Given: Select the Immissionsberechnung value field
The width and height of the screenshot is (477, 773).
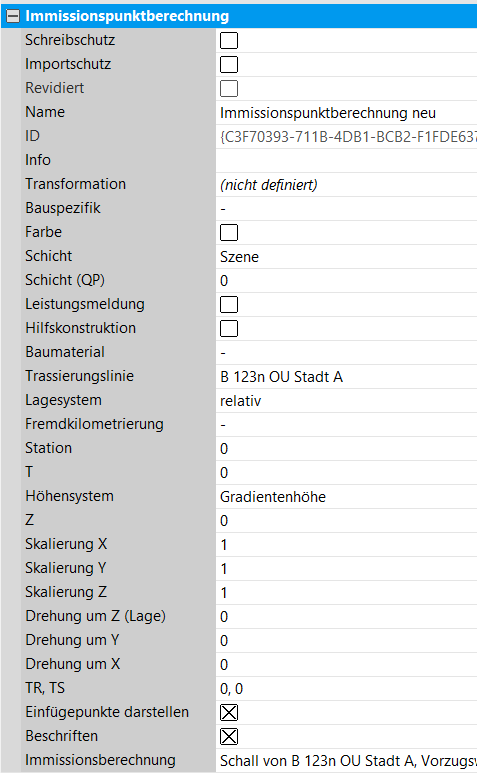Looking at the screenshot, I should point(346,761).
